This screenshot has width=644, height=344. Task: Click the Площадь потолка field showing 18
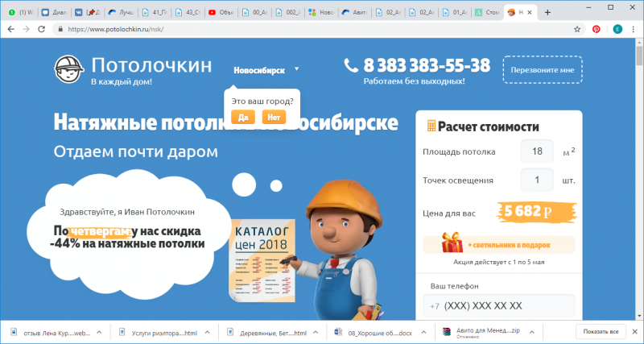(x=537, y=151)
